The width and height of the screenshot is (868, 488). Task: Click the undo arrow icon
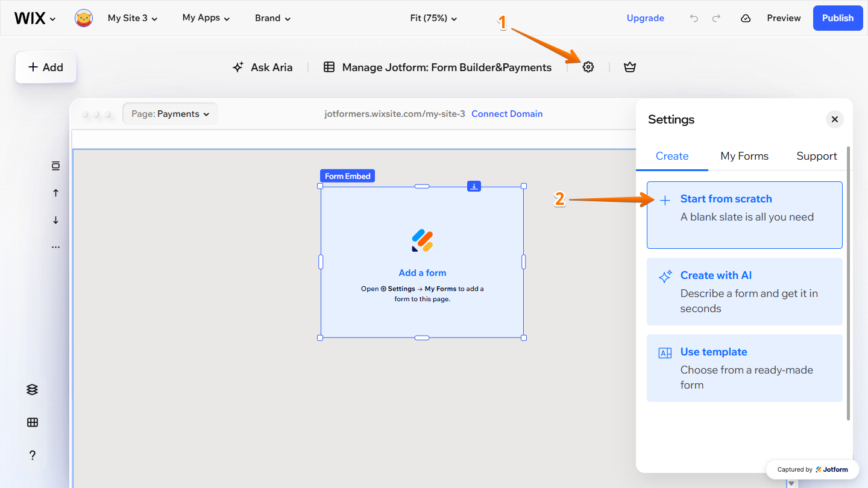tap(694, 18)
